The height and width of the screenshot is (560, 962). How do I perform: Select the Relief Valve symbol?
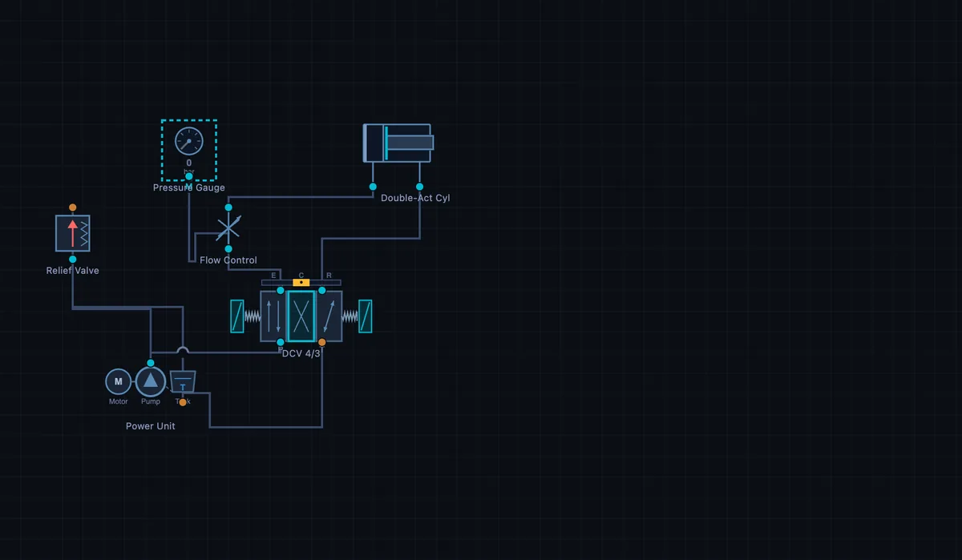click(73, 233)
